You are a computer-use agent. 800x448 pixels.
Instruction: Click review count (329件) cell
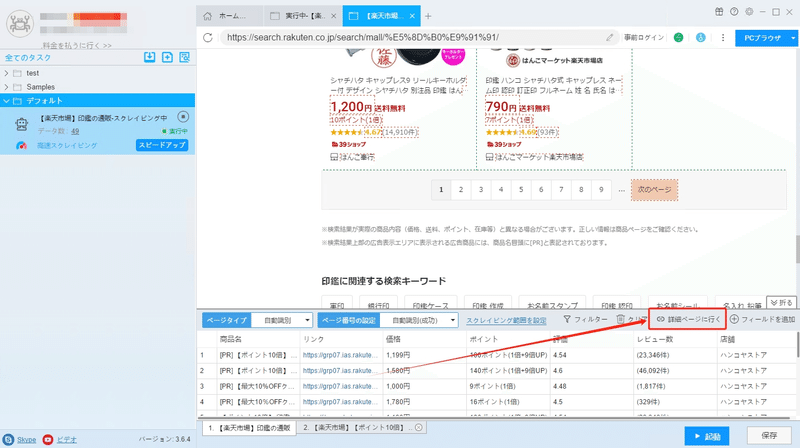(x=676, y=402)
